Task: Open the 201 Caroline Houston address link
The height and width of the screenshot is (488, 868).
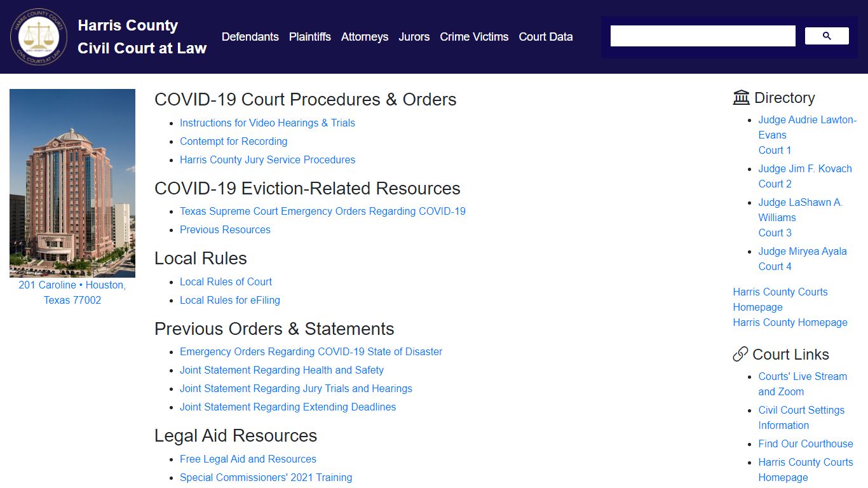Action: pyautogui.click(x=72, y=293)
